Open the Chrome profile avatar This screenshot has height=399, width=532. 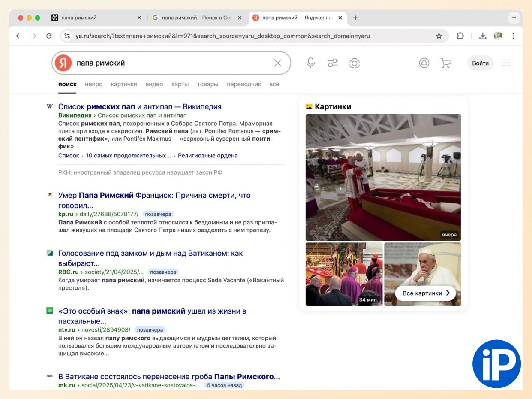tap(498, 36)
